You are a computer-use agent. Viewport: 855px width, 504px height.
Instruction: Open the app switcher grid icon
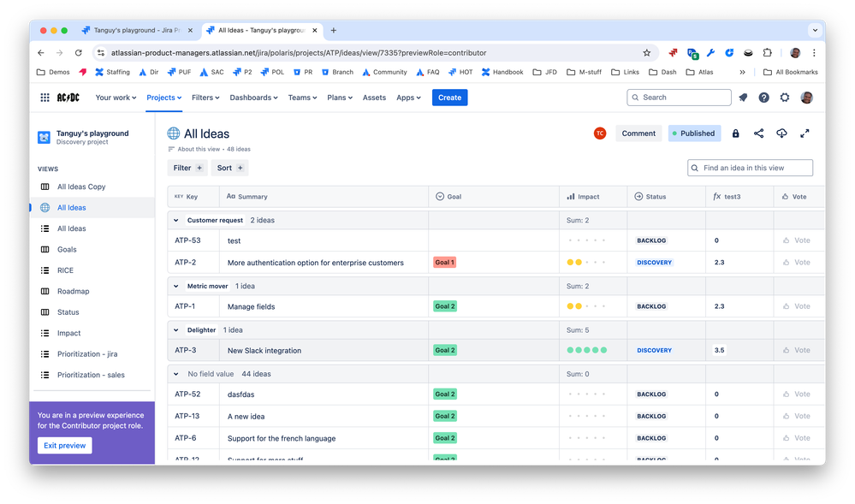click(x=45, y=98)
